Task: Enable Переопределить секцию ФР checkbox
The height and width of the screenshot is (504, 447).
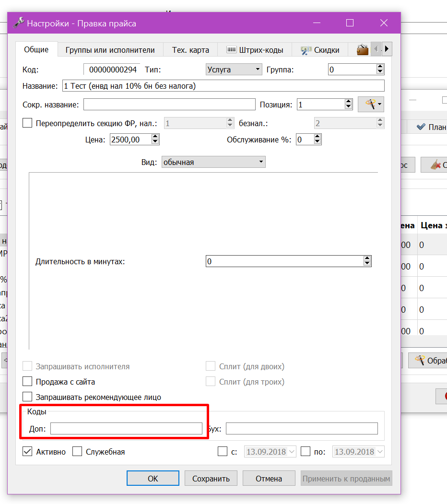Action: [x=27, y=123]
